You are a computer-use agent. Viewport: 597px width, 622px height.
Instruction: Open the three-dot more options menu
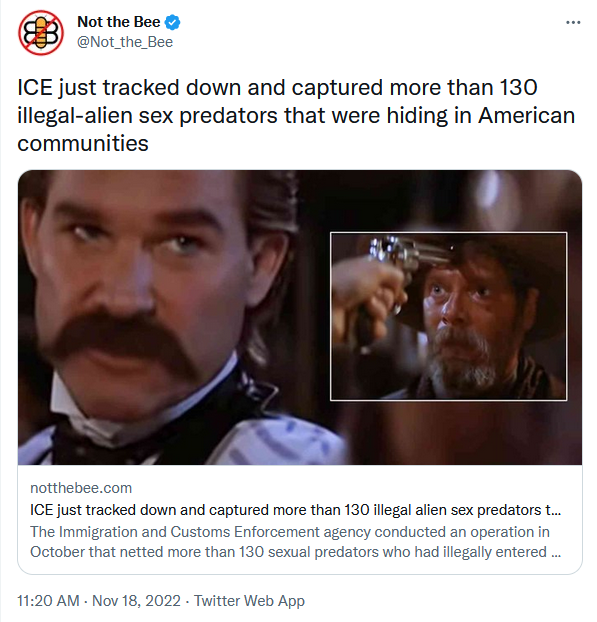pos(573,23)
